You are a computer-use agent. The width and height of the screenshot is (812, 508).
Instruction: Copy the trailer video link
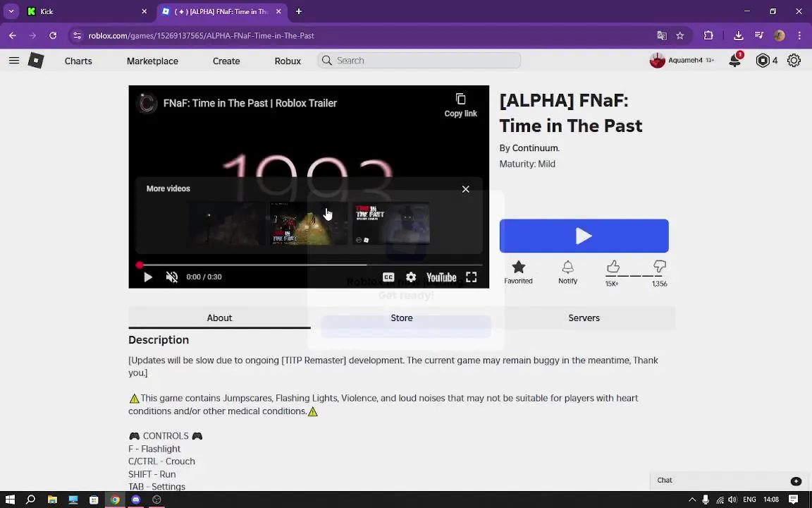tap(460, 105)
